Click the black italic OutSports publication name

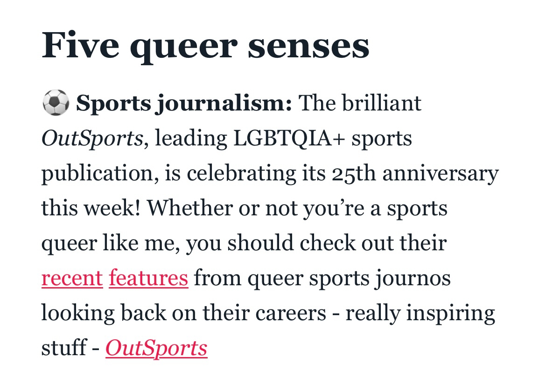coord(92,138)
